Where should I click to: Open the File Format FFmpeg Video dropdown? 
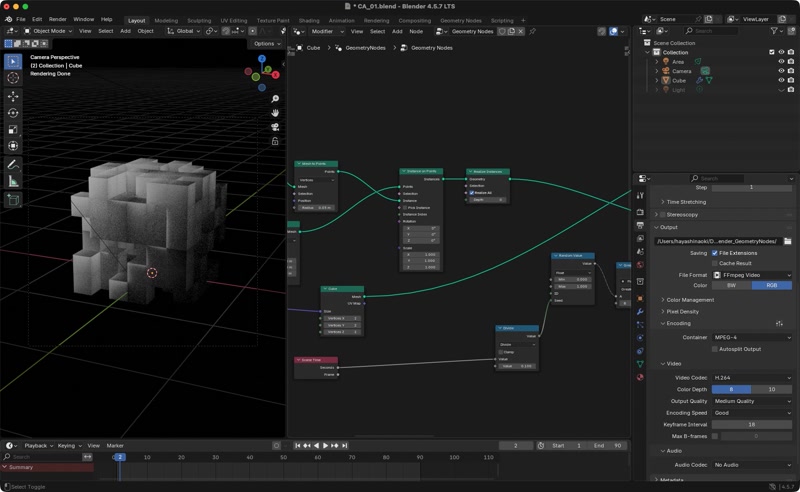(751, 275)
